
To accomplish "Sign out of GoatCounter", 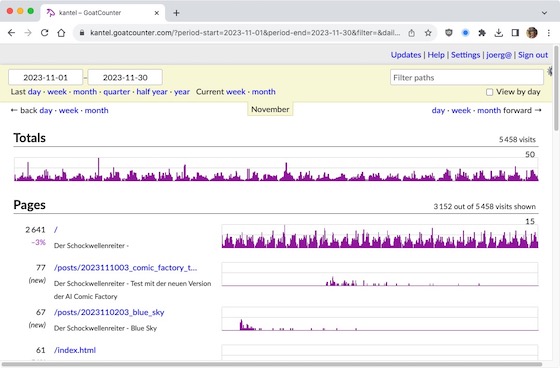I will point(533,55).
